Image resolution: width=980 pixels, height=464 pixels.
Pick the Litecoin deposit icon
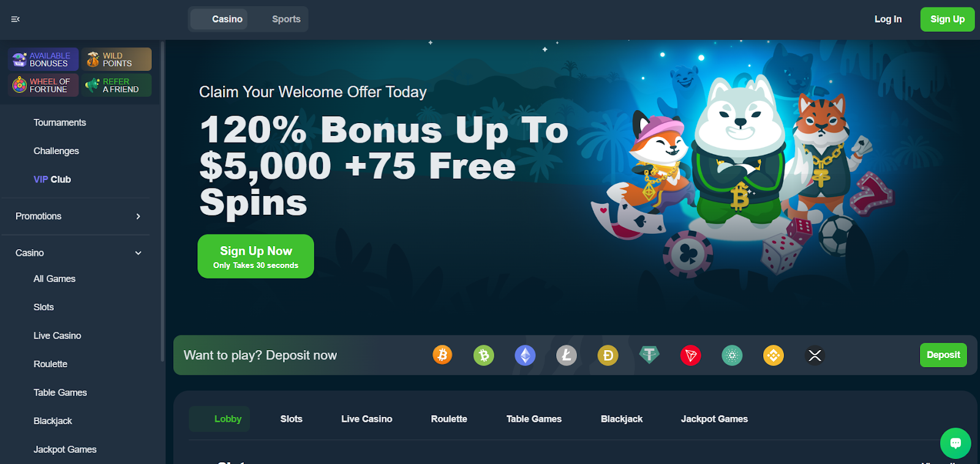[567, 355]
